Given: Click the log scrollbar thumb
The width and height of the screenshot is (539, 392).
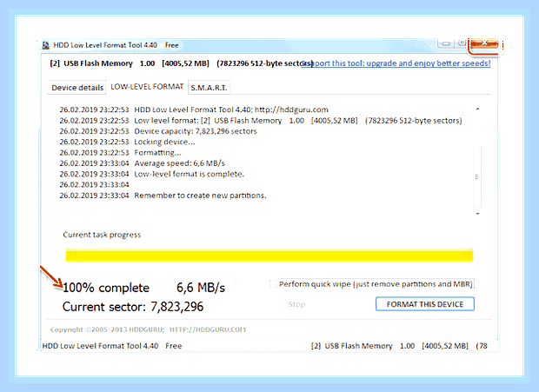Looking at the screenshot, I should click(477, 177).
